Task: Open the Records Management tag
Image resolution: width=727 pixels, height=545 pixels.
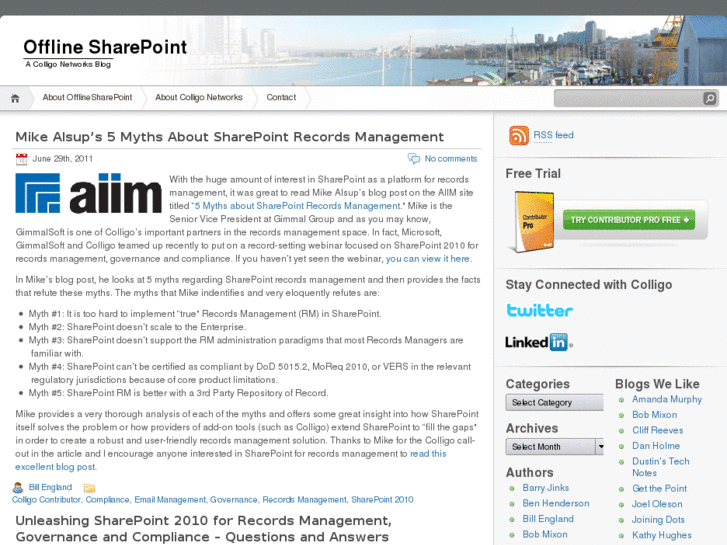Action: [x=304, y=500]
